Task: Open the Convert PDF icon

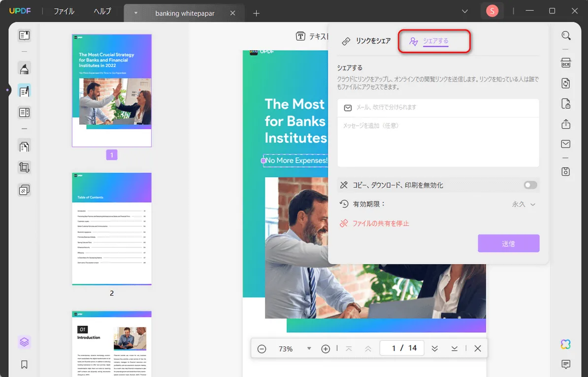Action: point(566,83)
